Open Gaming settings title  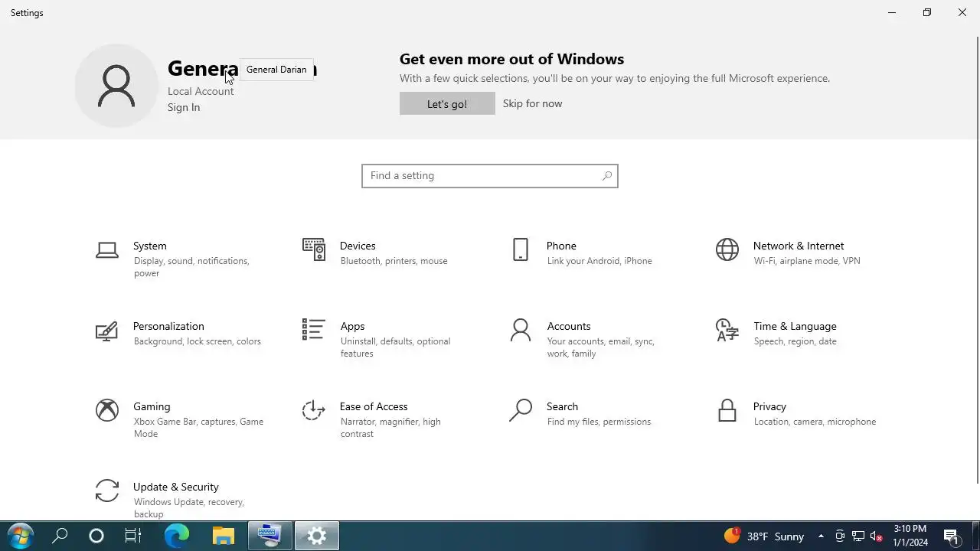(x=152, y=406)
